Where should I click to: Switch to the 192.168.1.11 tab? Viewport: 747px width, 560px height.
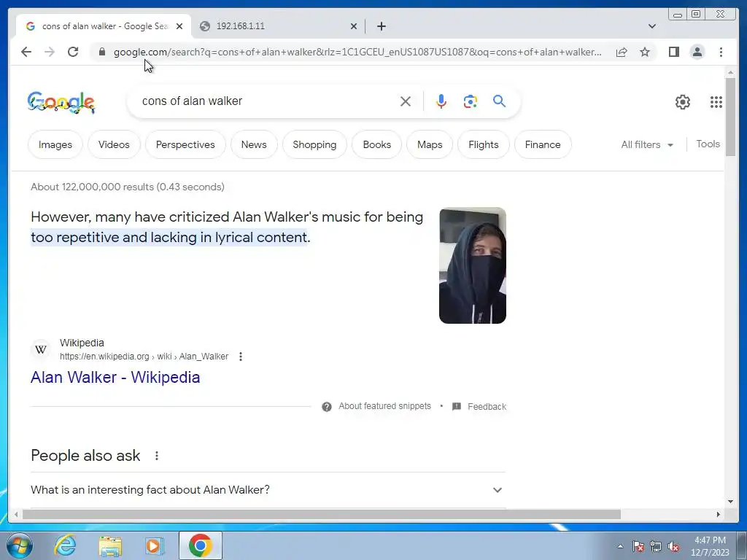278,26
